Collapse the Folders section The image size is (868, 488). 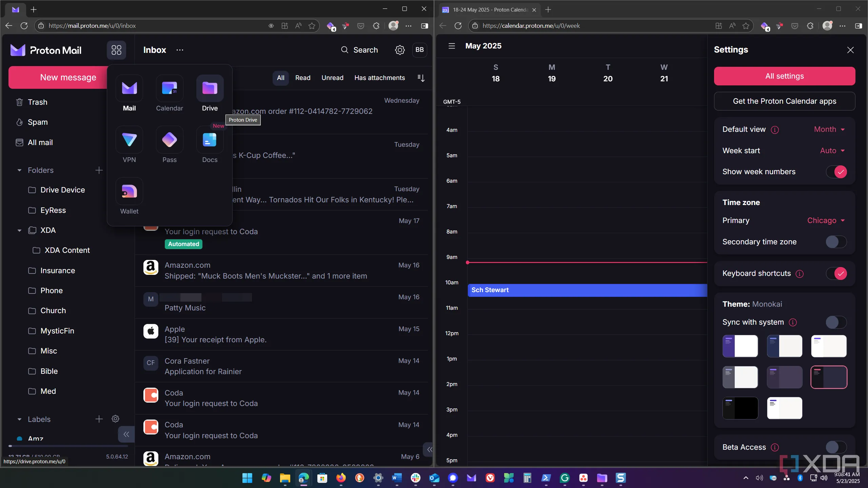coord(19,170)
